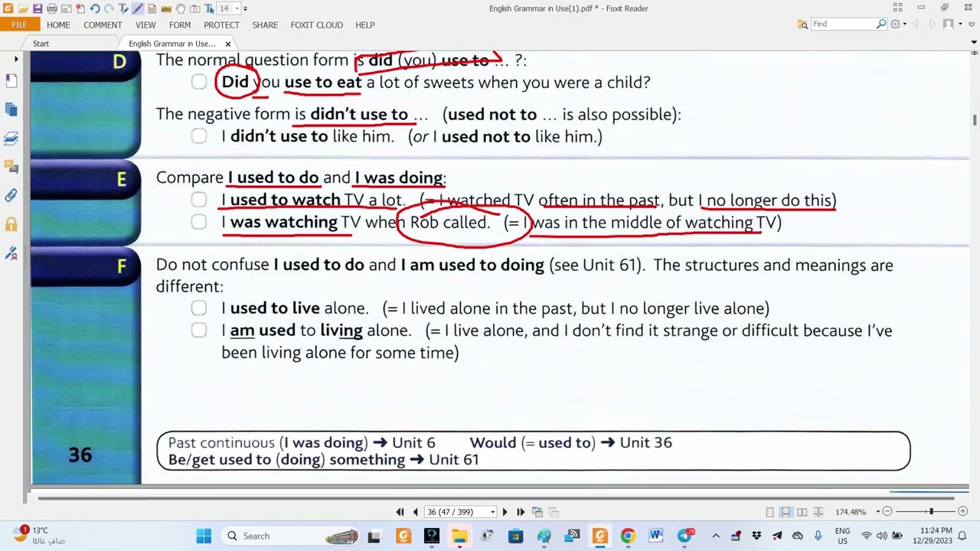
Task: Go to the first page
Action: (x=400, y=511)
